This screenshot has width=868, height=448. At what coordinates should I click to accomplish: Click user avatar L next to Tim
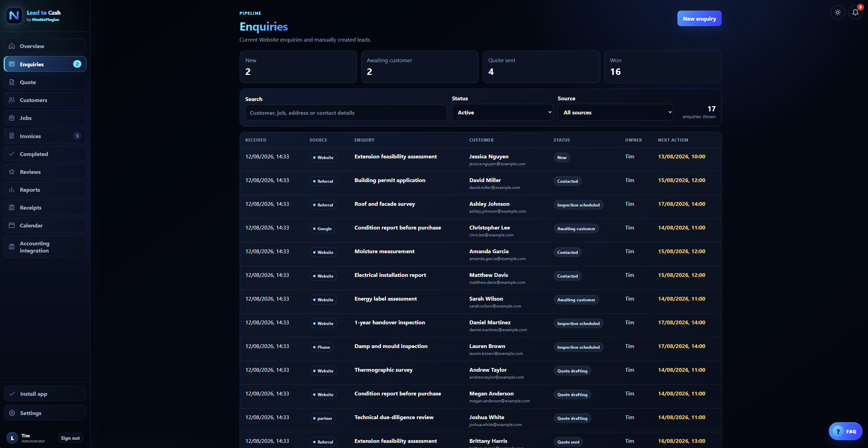tap(12, 438)
